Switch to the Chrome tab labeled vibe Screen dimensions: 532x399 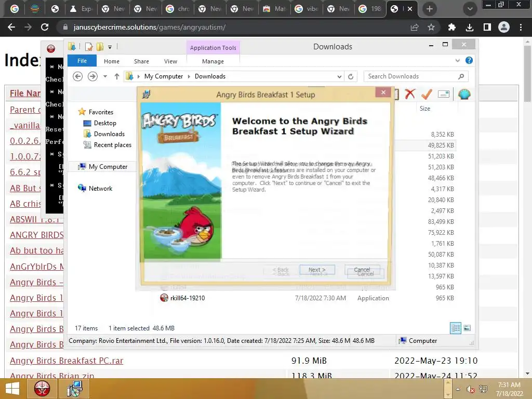(x=307, y=9)
